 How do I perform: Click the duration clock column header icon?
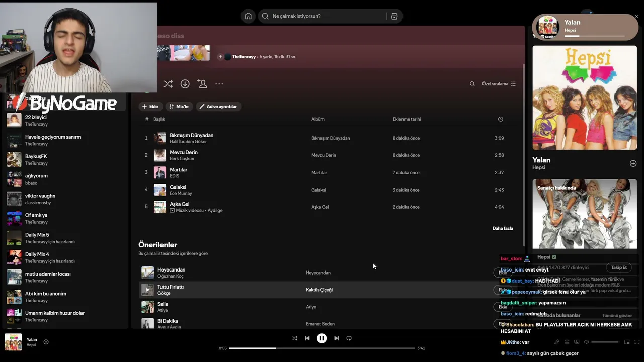[500, 119]
